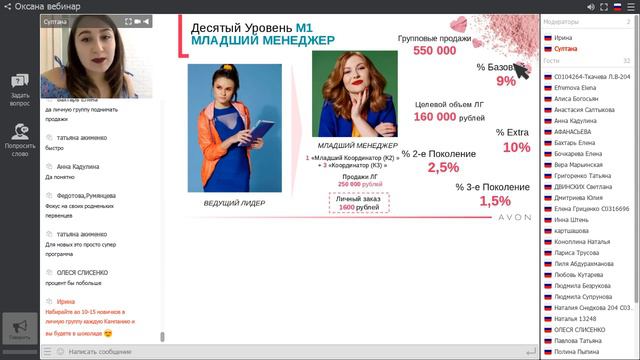Click Федотова,Румянцева's name in chat
640x360 pixels.
pos(86,196)
